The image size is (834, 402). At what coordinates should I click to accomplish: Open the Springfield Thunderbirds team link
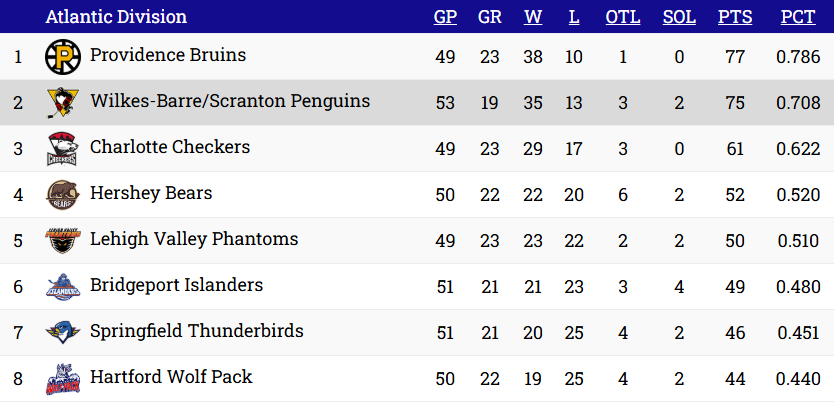[x=197, y=331]
